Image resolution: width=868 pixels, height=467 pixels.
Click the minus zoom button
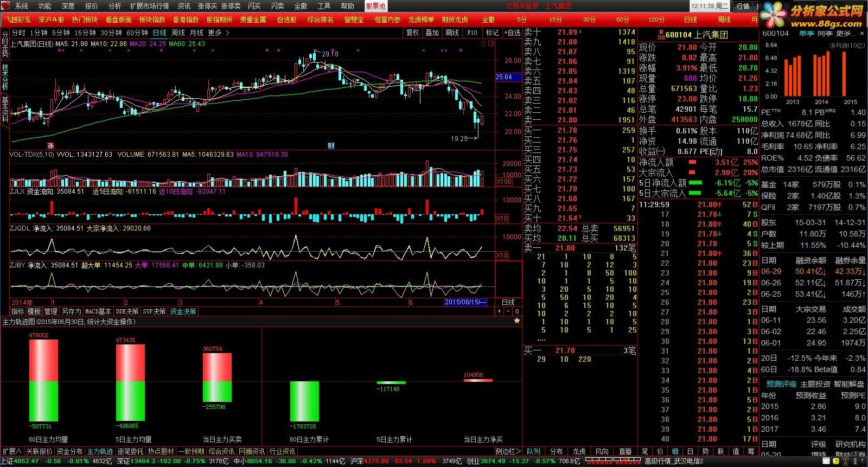pyautogui.click(x=508, y=311)
